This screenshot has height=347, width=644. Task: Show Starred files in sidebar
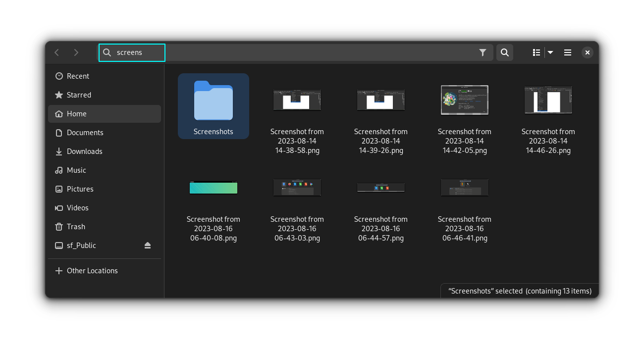point(79,95)
